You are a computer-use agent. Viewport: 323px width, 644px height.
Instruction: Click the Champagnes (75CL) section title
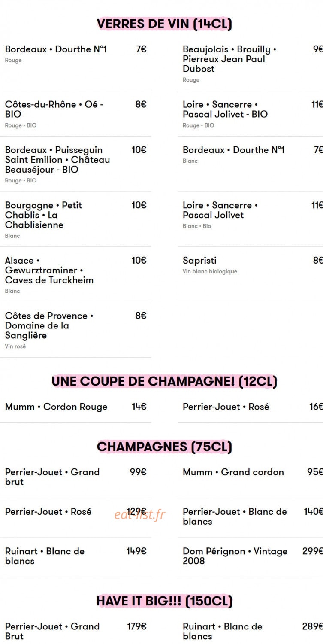[164, 447]
